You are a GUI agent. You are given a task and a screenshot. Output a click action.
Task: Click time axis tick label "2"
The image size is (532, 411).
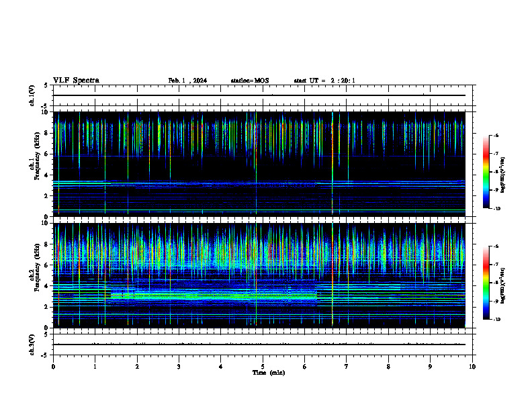[x=137, y=367]
